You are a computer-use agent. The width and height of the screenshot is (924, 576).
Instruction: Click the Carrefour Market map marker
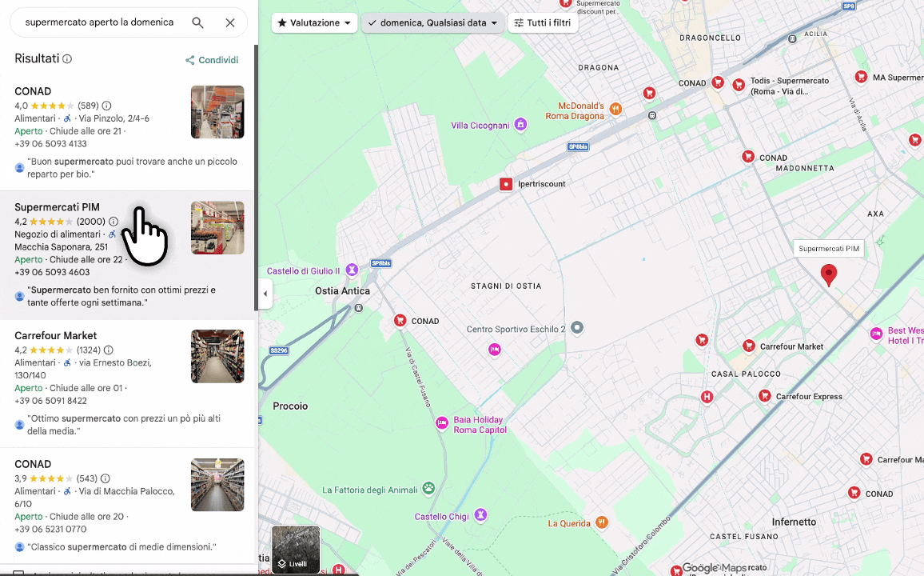749,346
